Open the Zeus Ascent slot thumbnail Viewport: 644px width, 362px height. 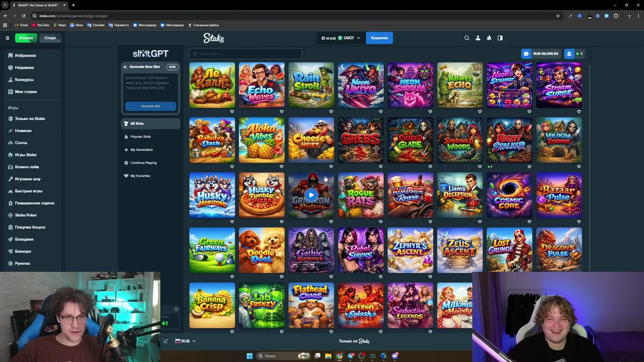point(460,250)
